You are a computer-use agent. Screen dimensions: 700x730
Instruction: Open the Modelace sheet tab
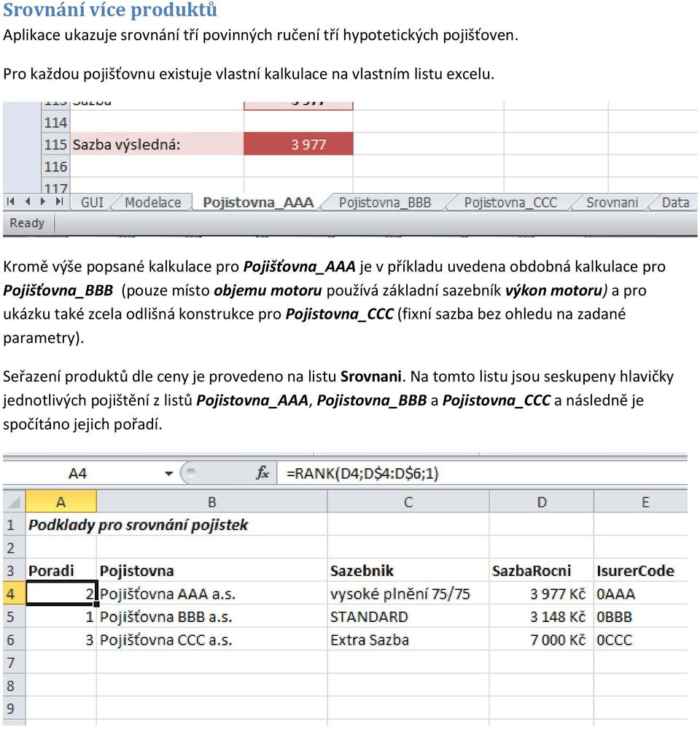(x=152, y=203)
